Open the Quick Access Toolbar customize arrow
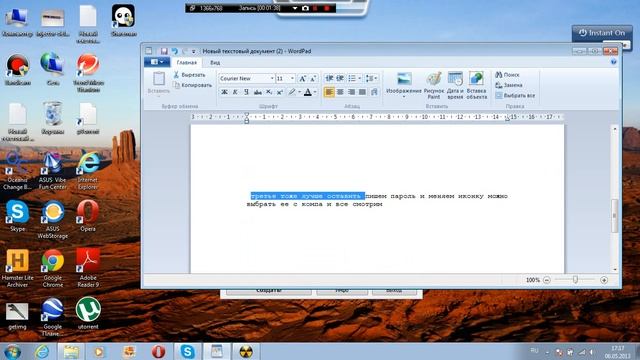This screenshot has height=360, width=640. [x=193, y=51]
